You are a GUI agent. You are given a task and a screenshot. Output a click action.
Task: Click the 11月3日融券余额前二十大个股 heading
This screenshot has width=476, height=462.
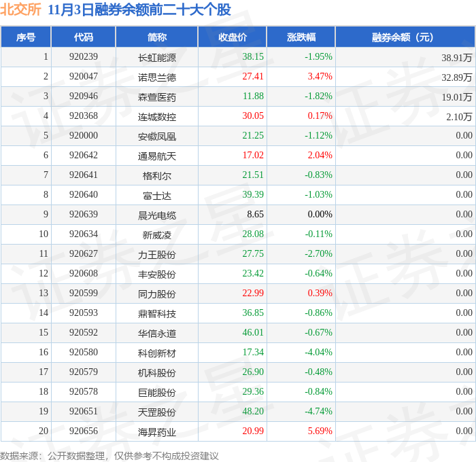point(139,10)
